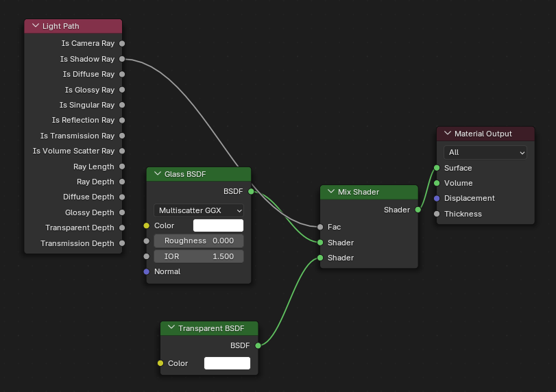The width and height of the screenshot is (556, 392).
Task: Select the Transparent BSDF node title
Action: 211,328
